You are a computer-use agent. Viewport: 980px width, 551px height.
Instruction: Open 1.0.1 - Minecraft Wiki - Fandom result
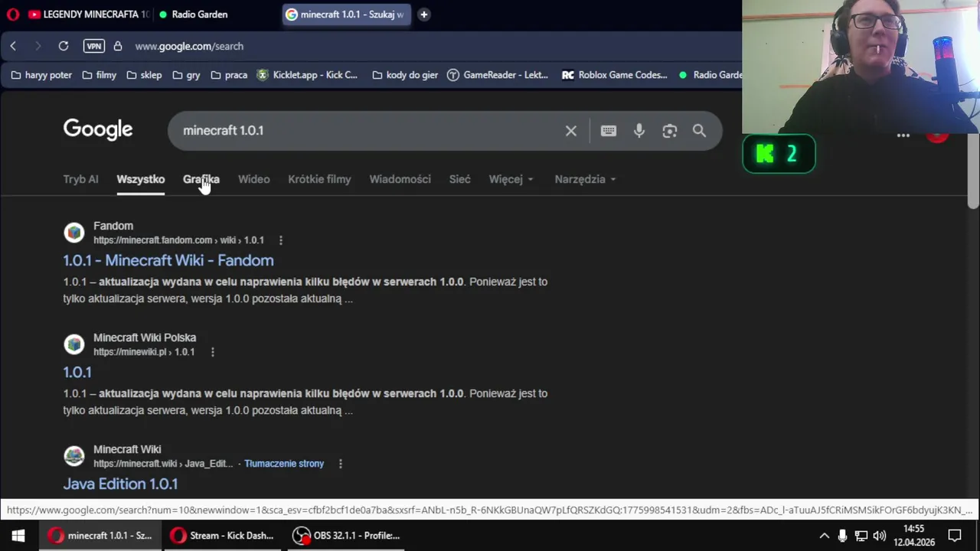[x=168, y=260]
